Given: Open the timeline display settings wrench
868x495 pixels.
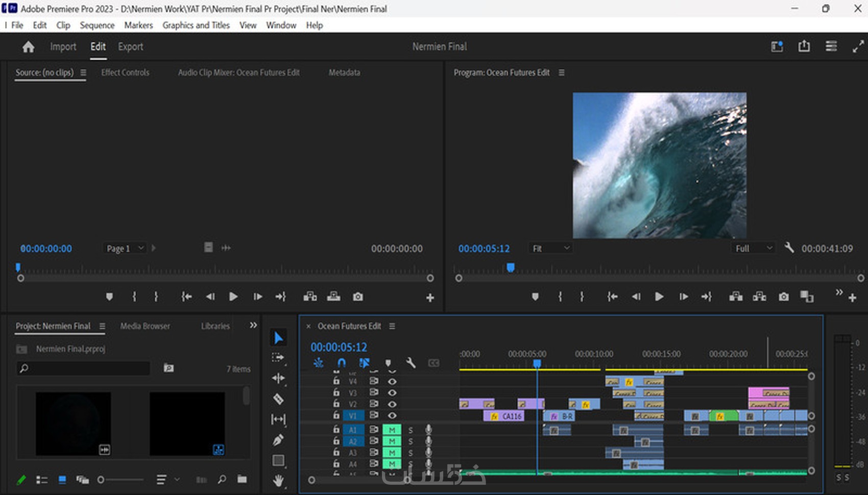Looking at the screenshot, I should click(411, 363).
